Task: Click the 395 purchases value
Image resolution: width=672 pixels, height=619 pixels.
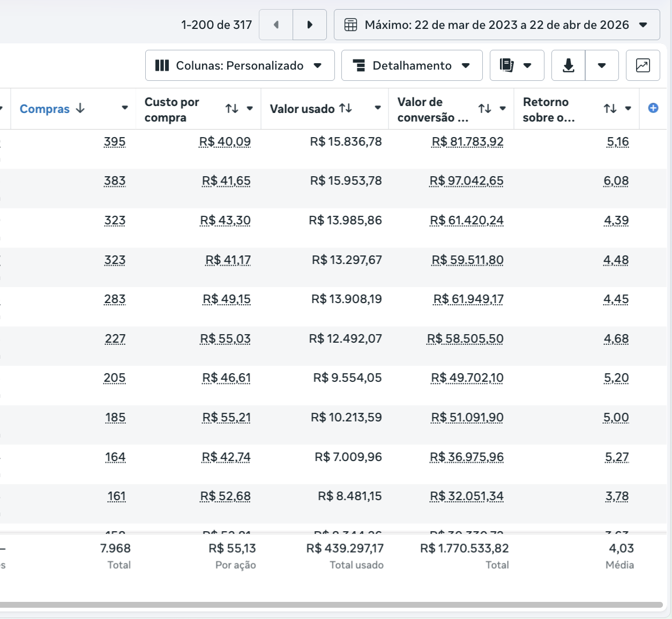Action: coord(115,142)
